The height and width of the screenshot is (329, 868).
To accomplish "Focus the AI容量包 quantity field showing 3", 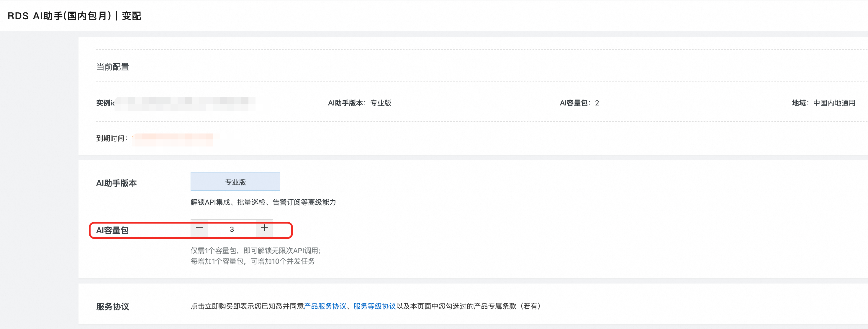I will [x=232, y=229].
